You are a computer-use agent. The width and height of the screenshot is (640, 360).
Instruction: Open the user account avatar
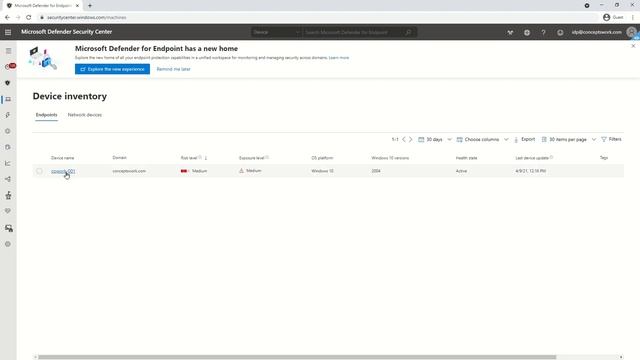click(x=631, y=32)
